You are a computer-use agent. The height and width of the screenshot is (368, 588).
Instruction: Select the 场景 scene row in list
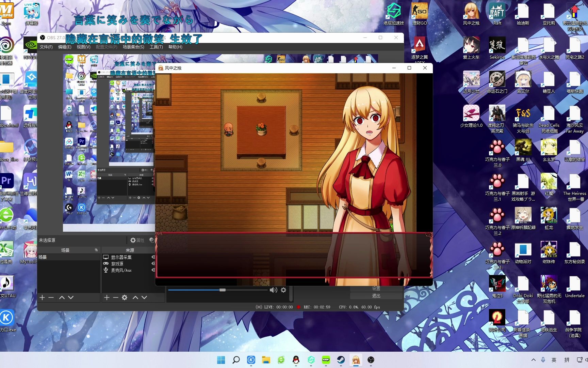[x=68, y=257]
